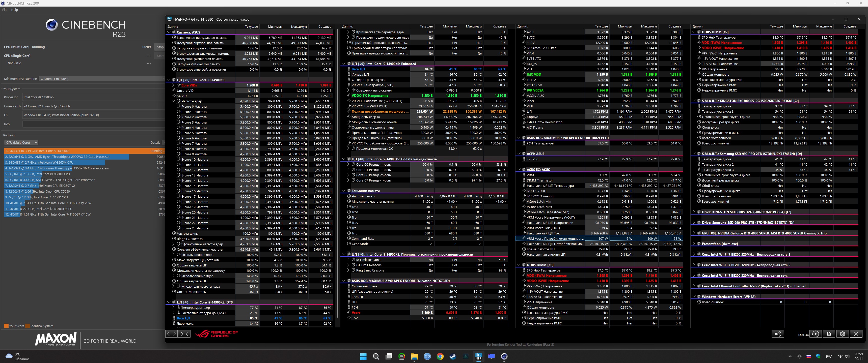Viewport: 868px width, 363px height.
Task: Collapse the Тайминги памяти section
Action: [x=343, y=191]
